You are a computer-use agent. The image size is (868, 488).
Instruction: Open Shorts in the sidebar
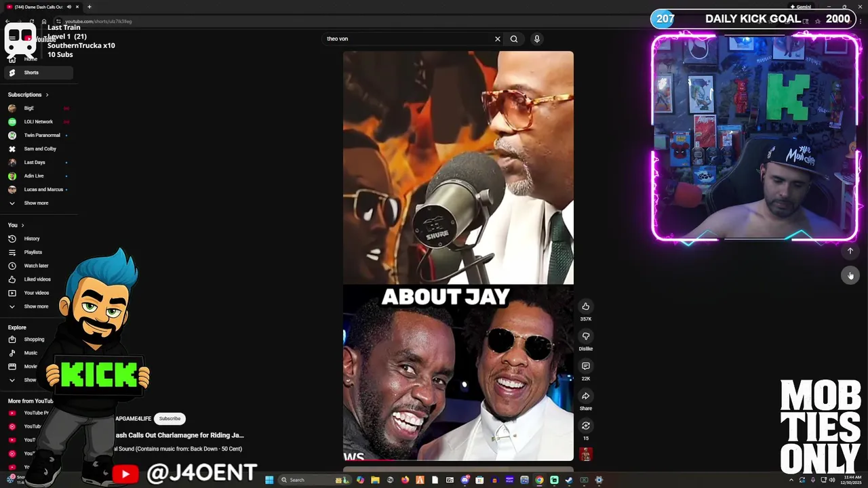click(x=37, y=73)
